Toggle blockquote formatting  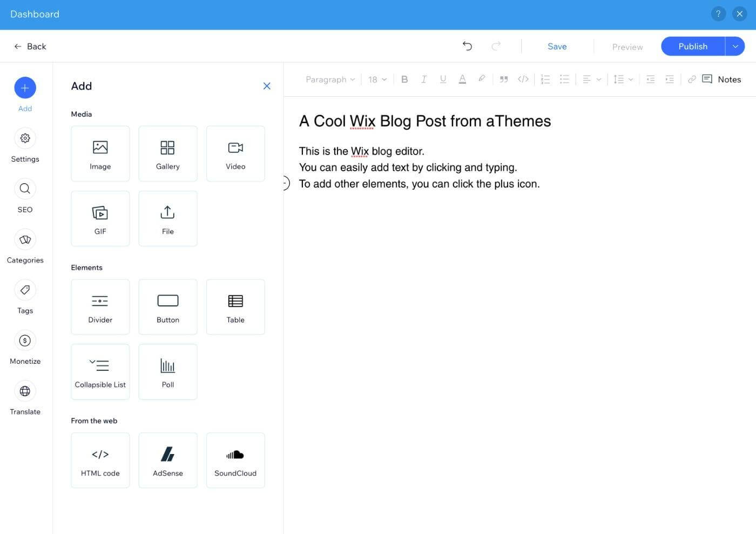504,79
